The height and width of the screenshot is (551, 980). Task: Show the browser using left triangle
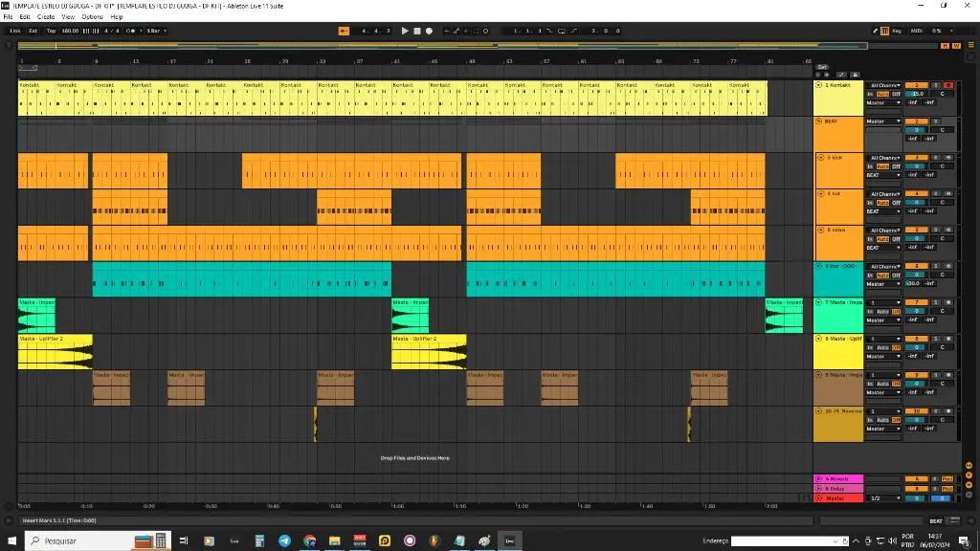[x=8, y=46]
